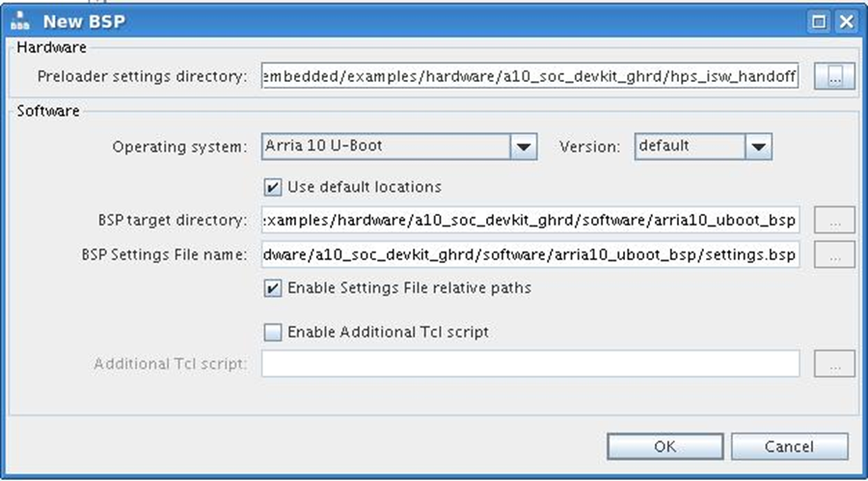Click browse button beside Additional Tcl script

(x=834, y=363)
